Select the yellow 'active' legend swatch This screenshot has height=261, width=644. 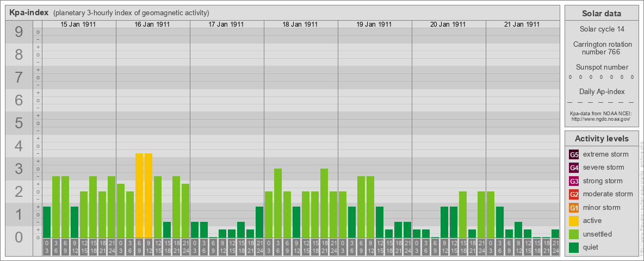point(574,221)
